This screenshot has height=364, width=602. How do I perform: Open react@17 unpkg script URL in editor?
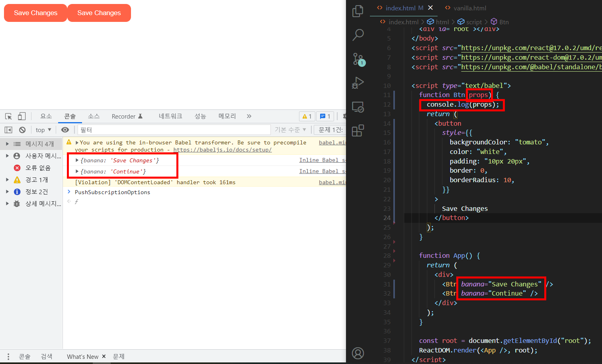(x=531, y=48)
